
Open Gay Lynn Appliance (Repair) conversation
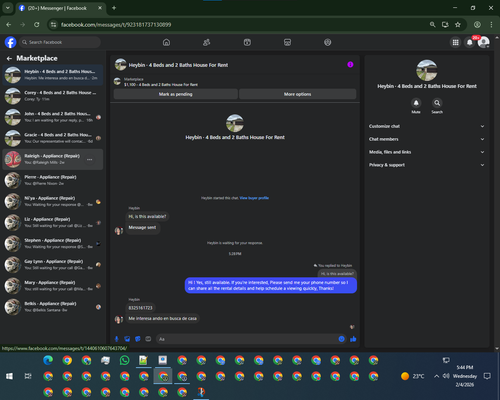coord(53,265)
